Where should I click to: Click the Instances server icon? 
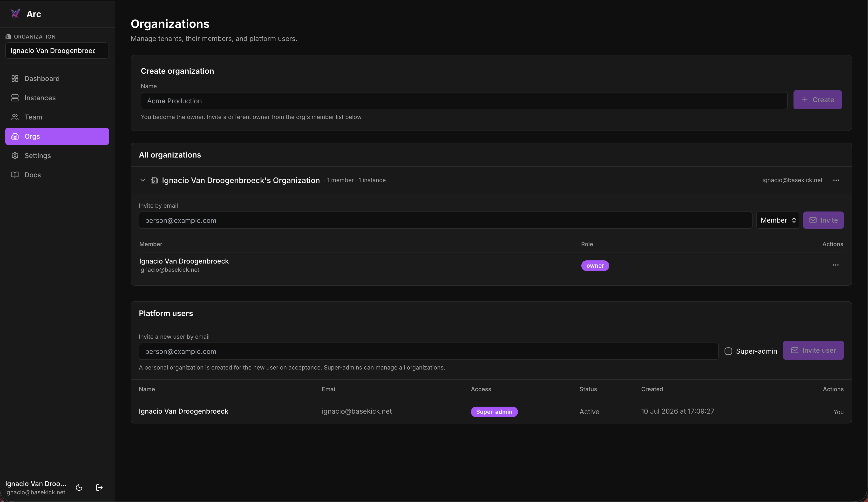15,98
